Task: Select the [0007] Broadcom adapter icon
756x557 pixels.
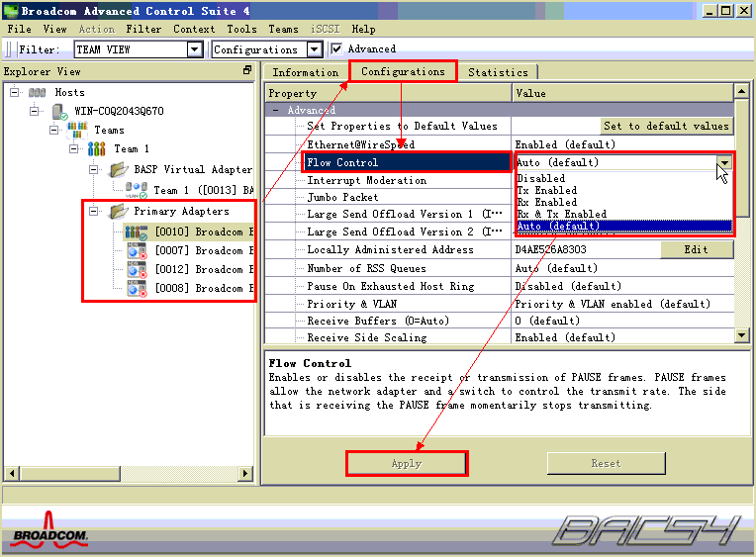Action: click(x=137, y=250)
